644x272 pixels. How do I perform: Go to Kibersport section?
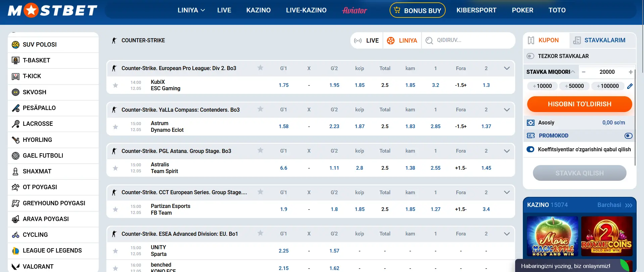[x=476, y=10]
